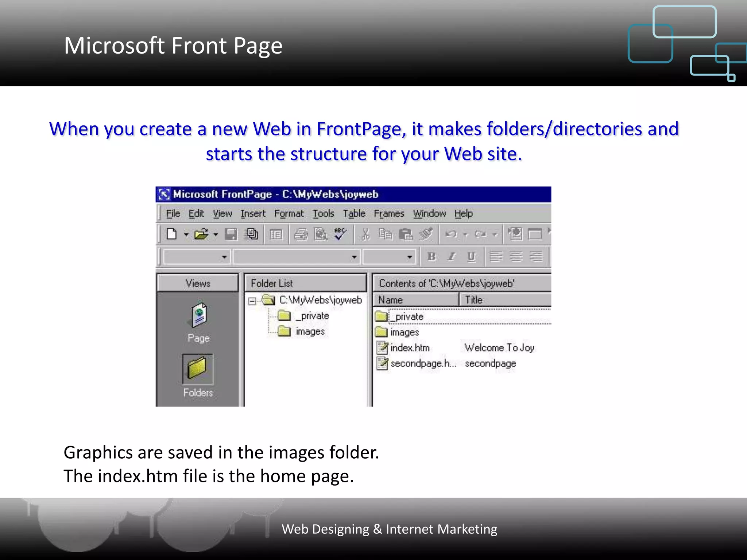The height and width of the screenshot is (560, 747).
Task: Click the Title column header
Action: [x=505, y=300]
